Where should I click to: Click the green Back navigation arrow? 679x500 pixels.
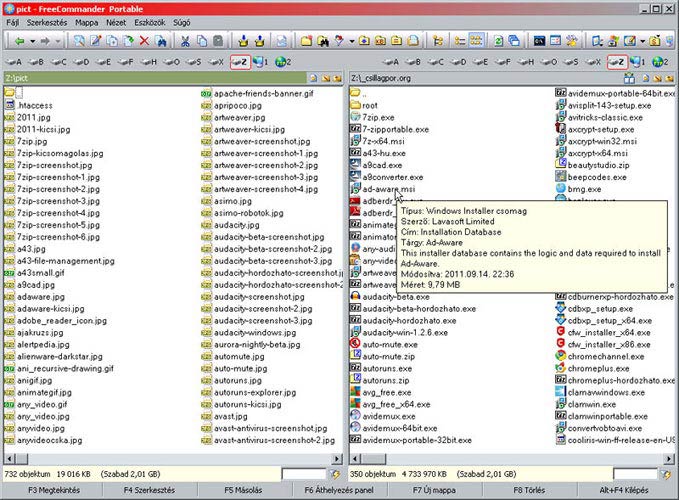click(18, 41)
